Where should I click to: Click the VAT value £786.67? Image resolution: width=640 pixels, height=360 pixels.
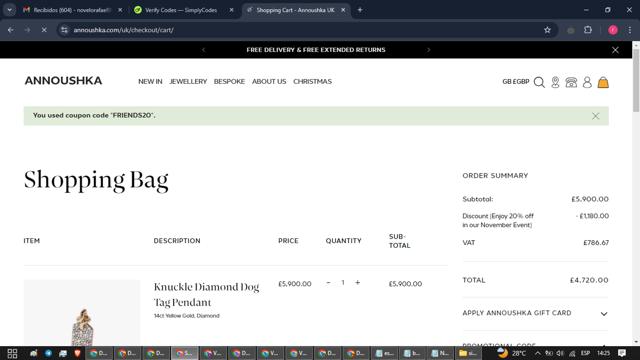596,243
